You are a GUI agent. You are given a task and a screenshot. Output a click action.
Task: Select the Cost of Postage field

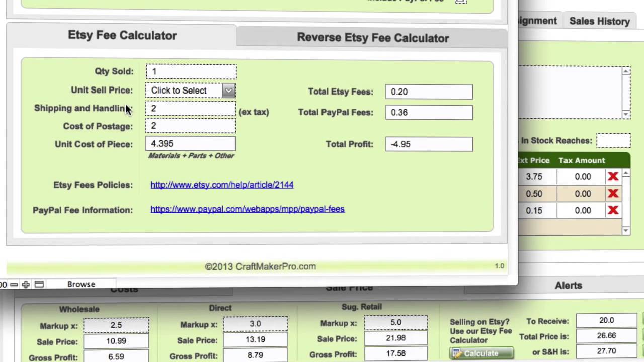(x=191, y=126)
